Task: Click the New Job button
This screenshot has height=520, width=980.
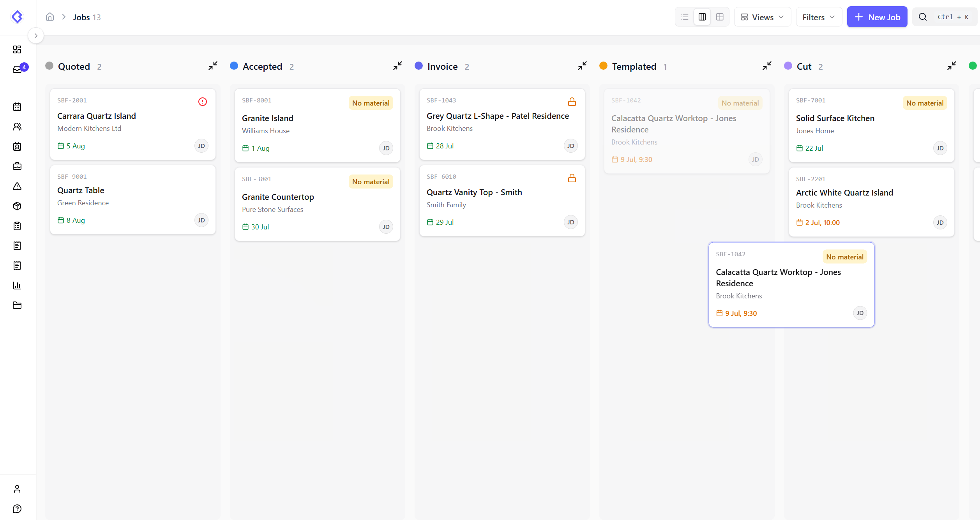Action: click(x=877, y=17)
